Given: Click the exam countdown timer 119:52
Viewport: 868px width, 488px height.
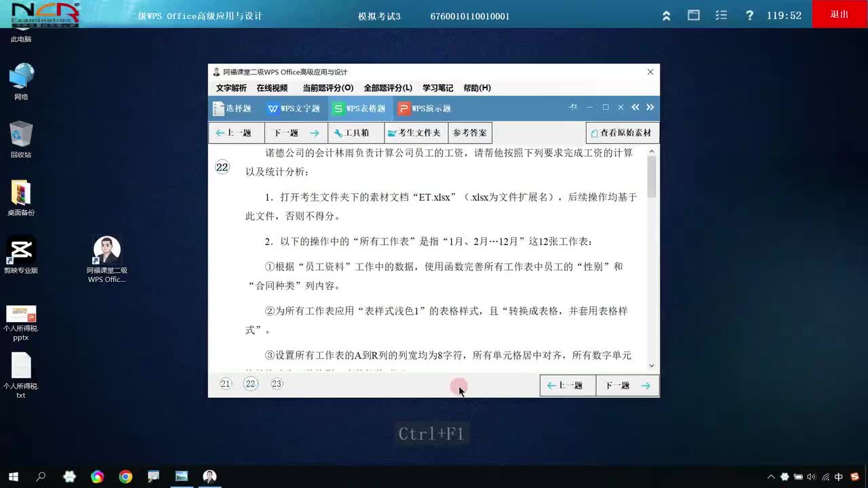Looking at the screenshot, I should point(784,16).
